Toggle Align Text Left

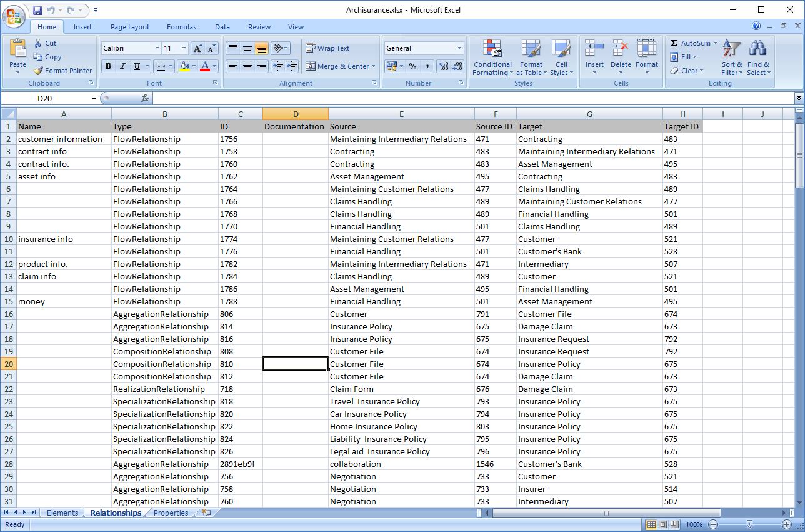[x=232, y=66]
